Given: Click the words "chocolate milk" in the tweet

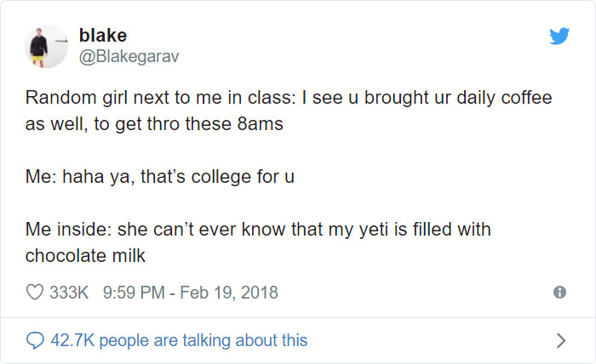Looking at the screenshot, I should pyautogui.click(x=84, y=254).
